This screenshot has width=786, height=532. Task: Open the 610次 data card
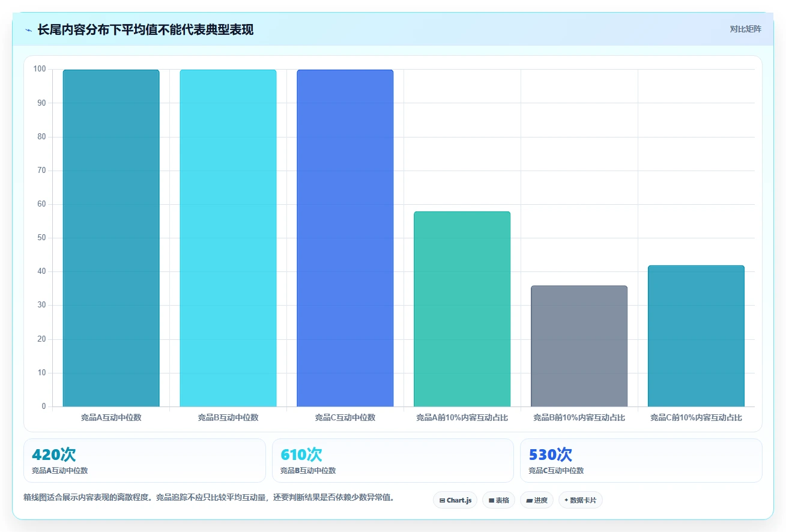[393, 461]
